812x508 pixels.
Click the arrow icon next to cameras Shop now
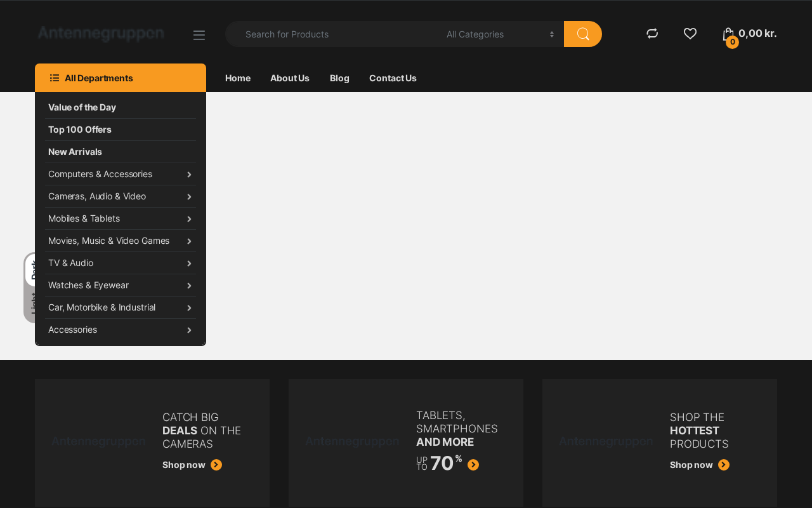(x=216, y=465)
